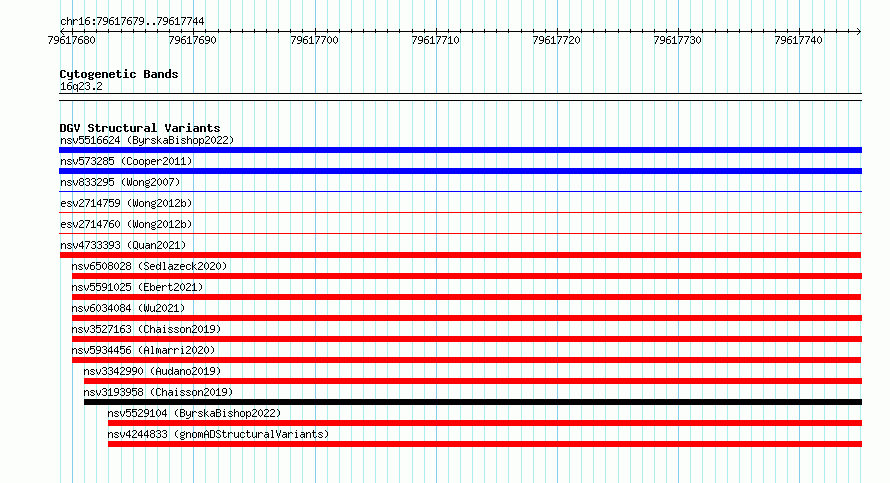Click blue bar under nsv5516624

click(460, 150)
